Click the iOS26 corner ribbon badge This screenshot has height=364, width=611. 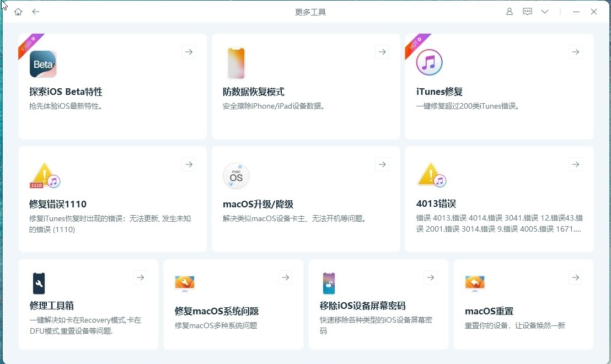coord(29,44)
